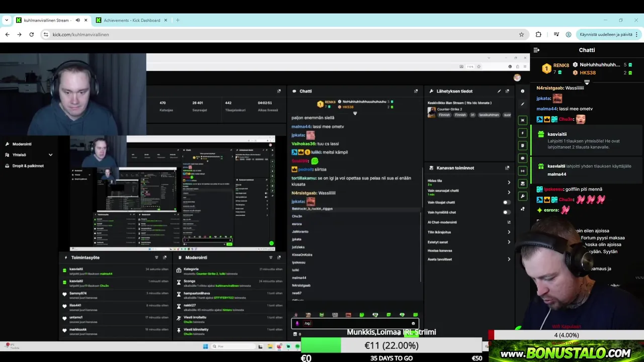This screenshot has width=644, height=362.
Task: Toggle stream preview widget icon in rail
Action: [x=522, y=120]
